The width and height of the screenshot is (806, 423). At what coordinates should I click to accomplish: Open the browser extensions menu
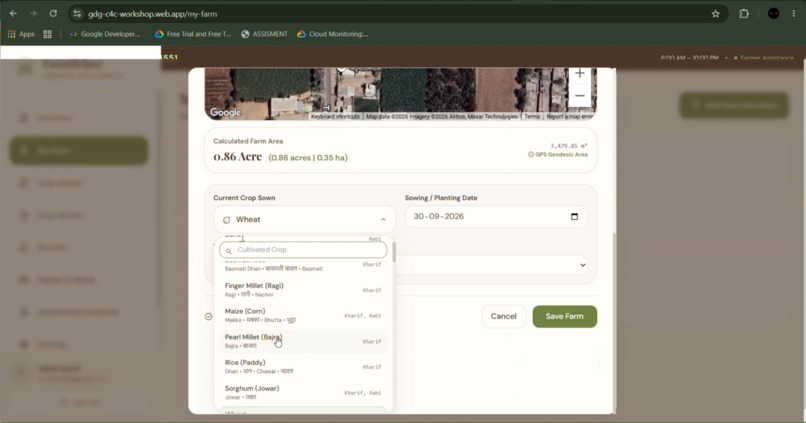[744, 14]
